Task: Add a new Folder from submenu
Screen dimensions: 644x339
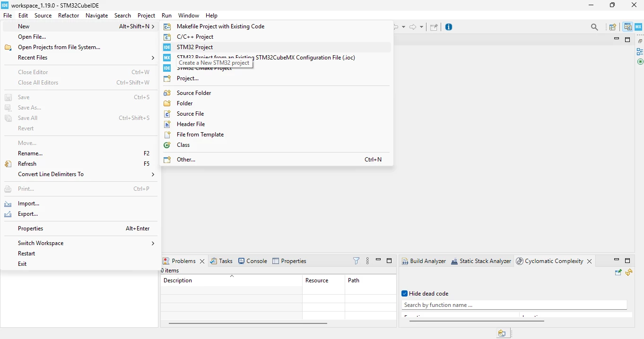Action: (x=276, y=103)
